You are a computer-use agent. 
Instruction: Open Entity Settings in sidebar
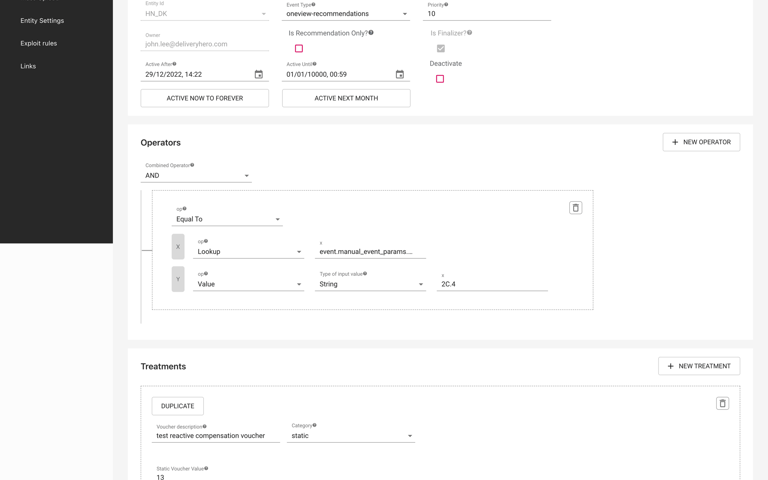point(42,20)
